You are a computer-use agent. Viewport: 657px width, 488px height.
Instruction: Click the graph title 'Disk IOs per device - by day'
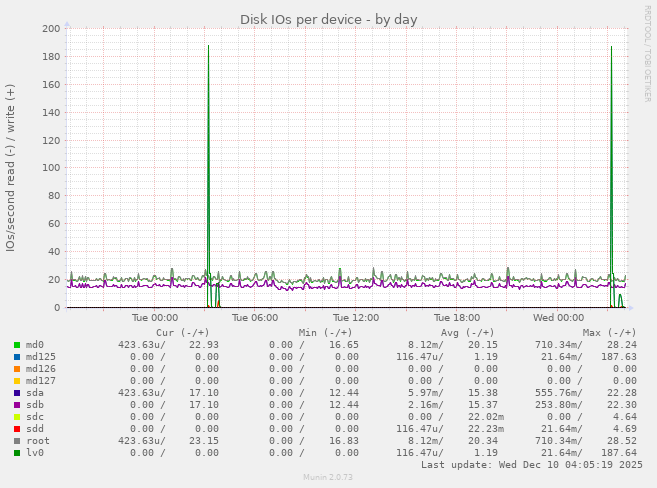click(328, 20)
